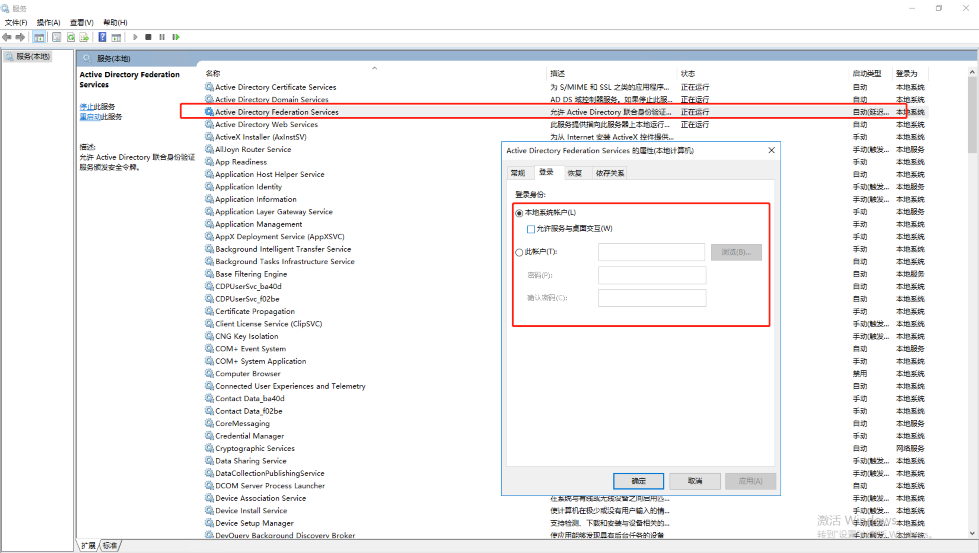Click the gear icon beside CoreMessaging
Image resolution: width=979 pixels, height=553 pixels.
click(209, 423)
